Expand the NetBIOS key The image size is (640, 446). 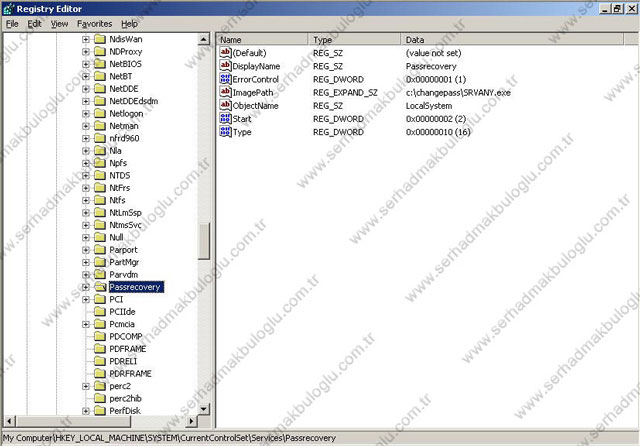86,64
